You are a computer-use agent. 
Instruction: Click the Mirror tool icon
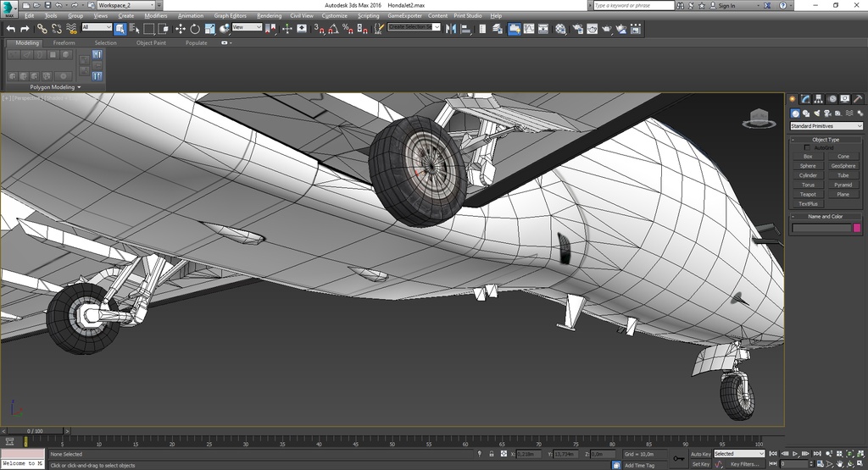451,29
